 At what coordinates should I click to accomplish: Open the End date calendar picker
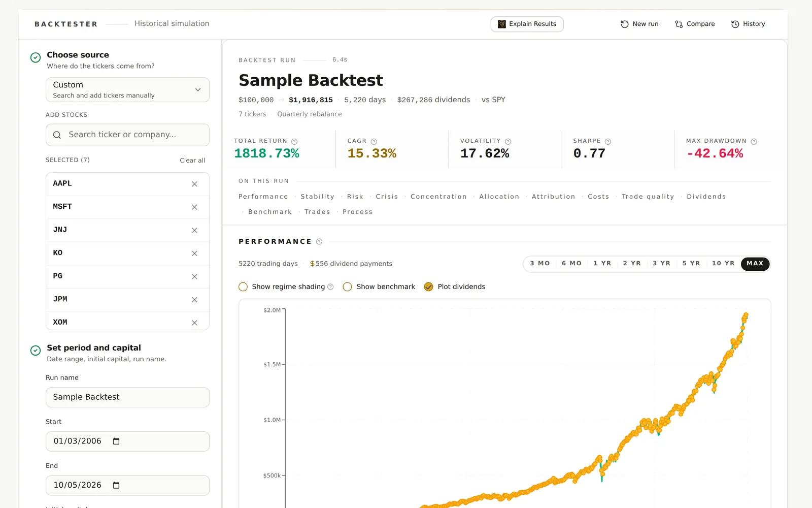tap(116, 485)
